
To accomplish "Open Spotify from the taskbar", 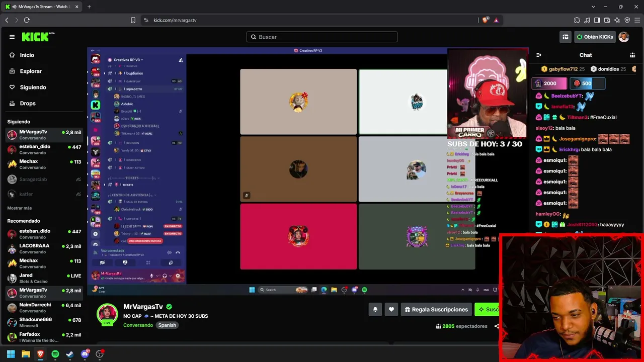I will (x=55, y=354).
